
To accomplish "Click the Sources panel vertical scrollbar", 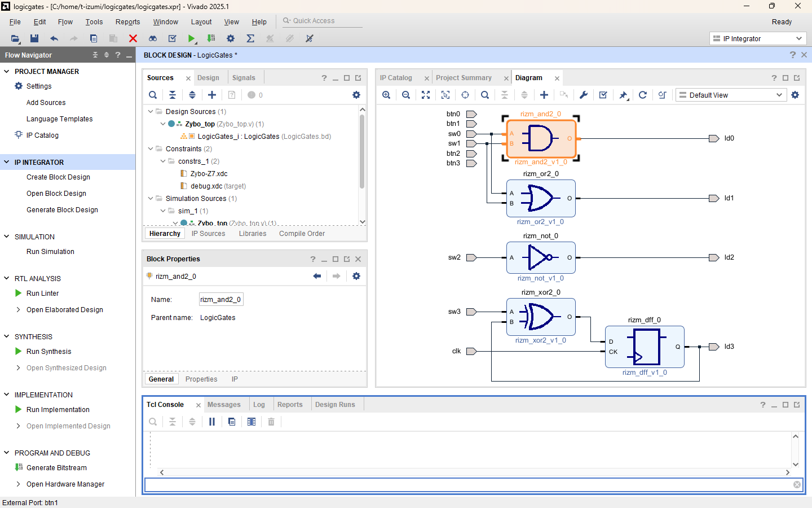I will (x=362, y=152).
